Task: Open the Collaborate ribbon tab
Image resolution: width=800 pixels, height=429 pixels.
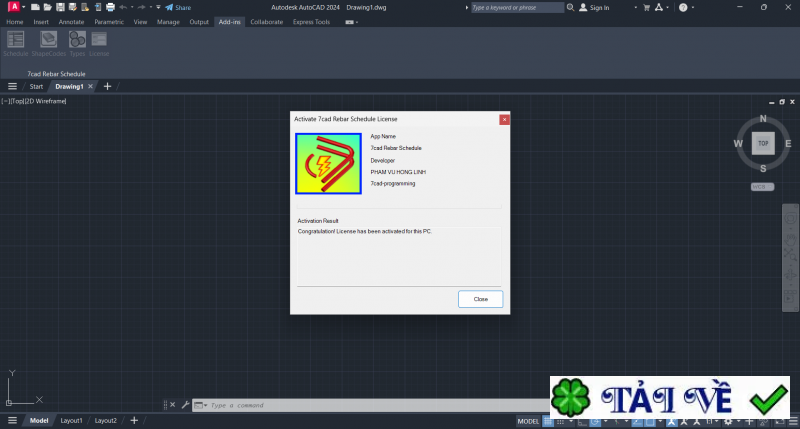Action: [x=266, y=22]
